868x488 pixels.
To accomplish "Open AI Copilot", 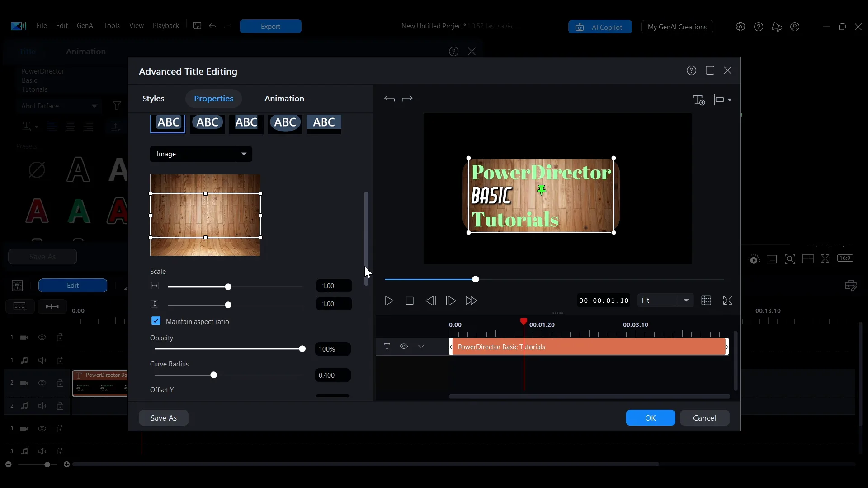I will click(600, 27).
